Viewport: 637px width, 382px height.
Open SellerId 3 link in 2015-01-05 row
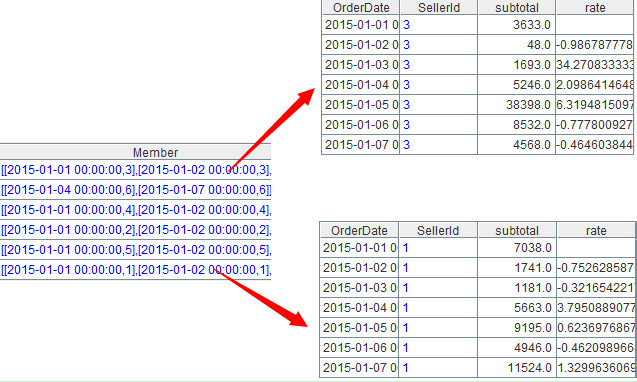[x=407, y=104]
